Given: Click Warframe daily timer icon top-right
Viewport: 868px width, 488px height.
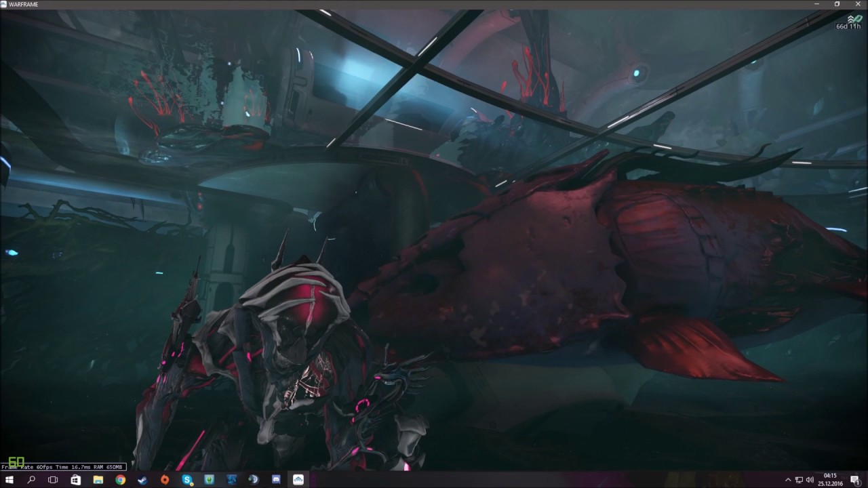Looking at the screenshot, I should [x=854, y=18].
